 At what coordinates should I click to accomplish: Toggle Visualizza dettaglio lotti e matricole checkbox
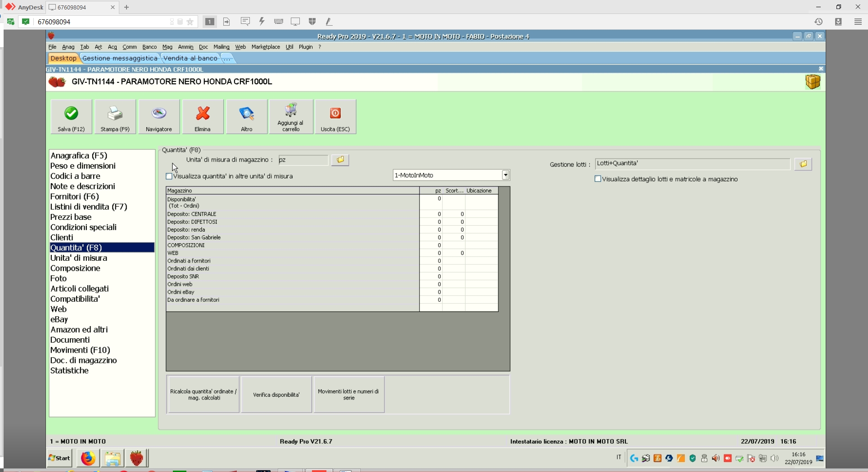click(598, 179)
